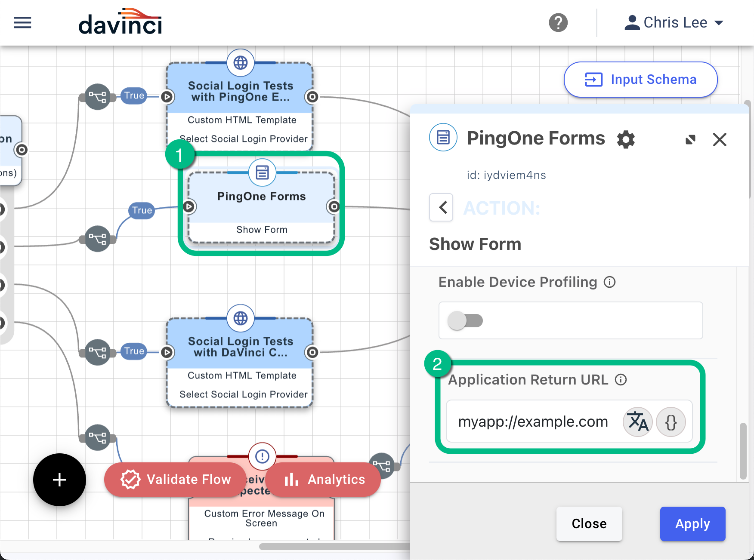Viewport: 754px width, 560px height.
Task: Open the Analytics view
Action: click(324, 480)
